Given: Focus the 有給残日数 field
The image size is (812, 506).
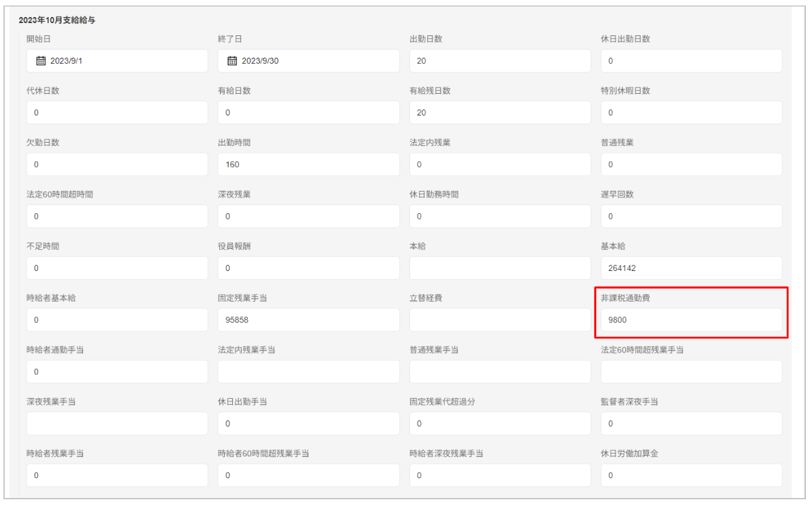Looking at the screenshot, I should (x=500, y=113).
